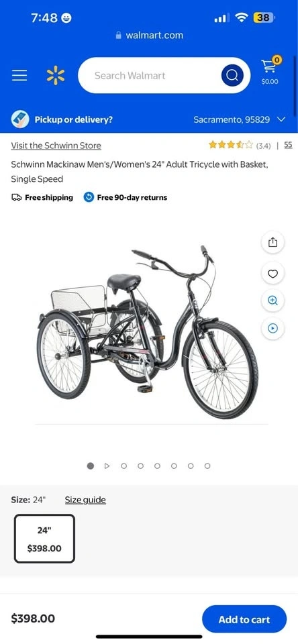This screenshot has width=298, height=644.
Task: Tap the share icon beside product image
Action: point(273,243)
